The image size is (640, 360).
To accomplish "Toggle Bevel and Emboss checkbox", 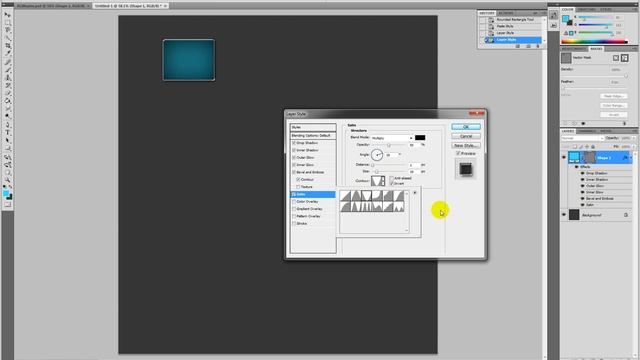I will coord(294,172).
